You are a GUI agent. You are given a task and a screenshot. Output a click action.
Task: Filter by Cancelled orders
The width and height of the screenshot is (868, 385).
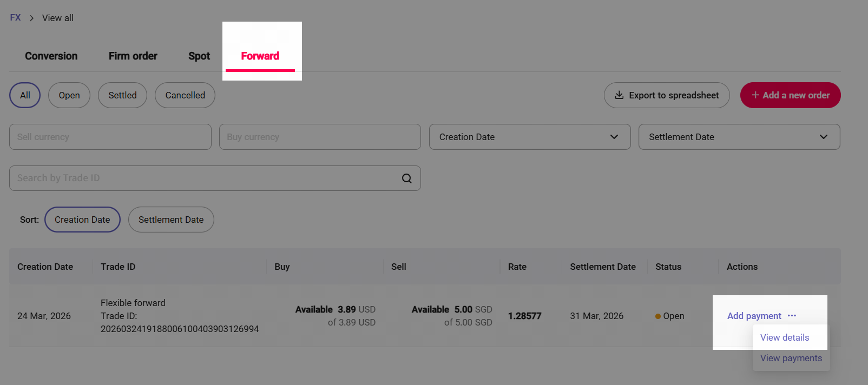click(185, 95)
